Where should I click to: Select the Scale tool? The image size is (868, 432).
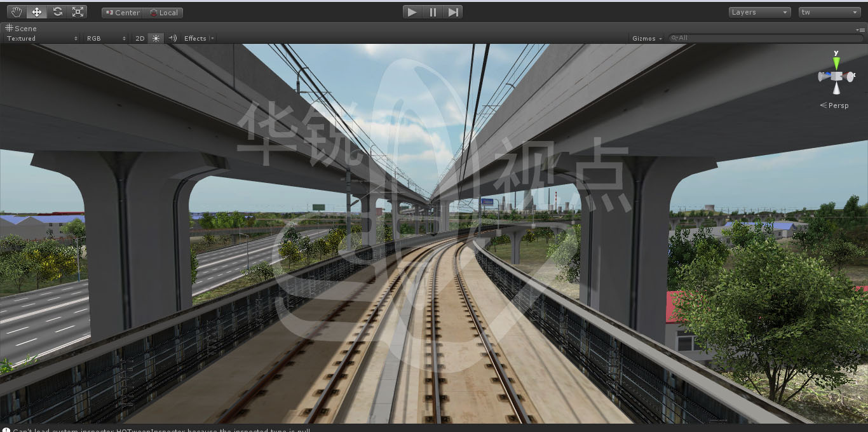[x=78, y=12]
